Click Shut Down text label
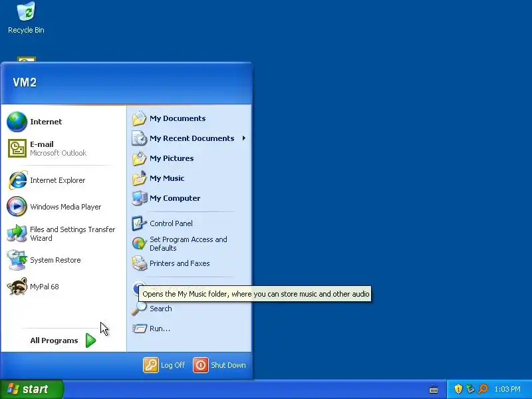This screenshot has height=399, width=532. pyautogui.click(x=228, y=365)
